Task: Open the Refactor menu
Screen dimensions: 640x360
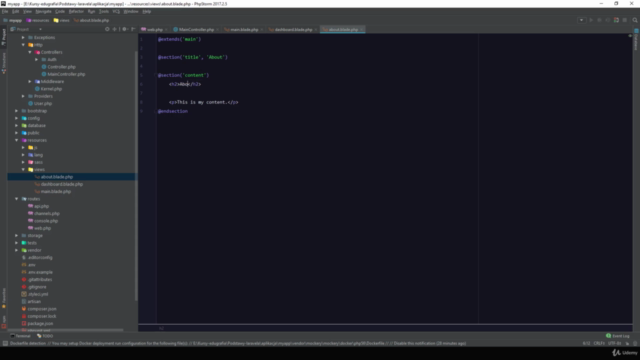Action: (76, 11)
